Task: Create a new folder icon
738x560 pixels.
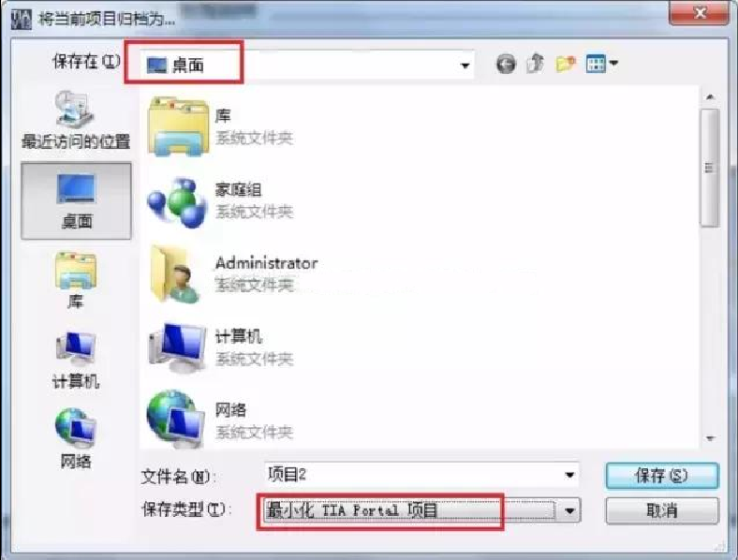Action: 566,63
